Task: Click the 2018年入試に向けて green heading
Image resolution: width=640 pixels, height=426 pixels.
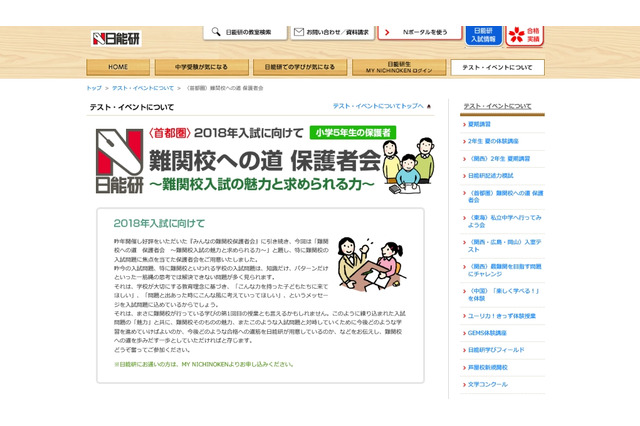Action: (x=159, y=224)
